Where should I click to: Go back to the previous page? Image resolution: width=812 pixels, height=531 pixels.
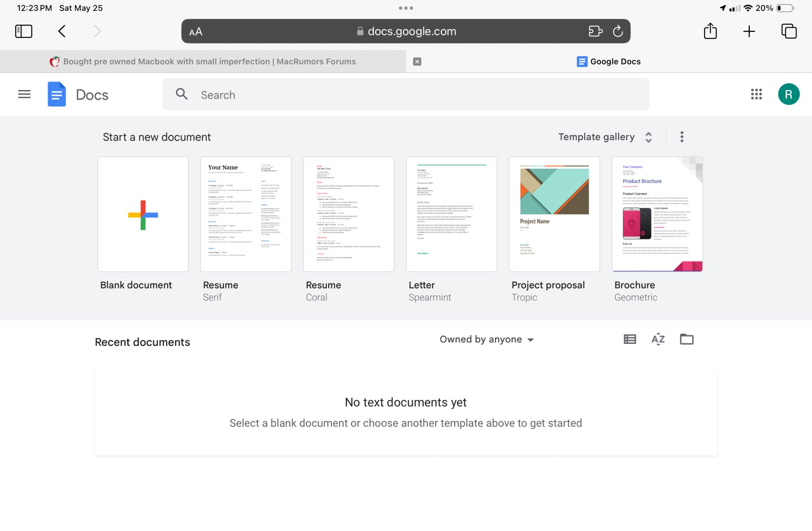[x=62, y=31]
